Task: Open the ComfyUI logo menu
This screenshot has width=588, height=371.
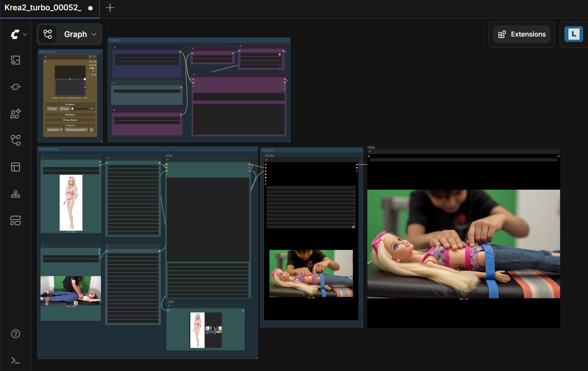Action: (15, 34)
